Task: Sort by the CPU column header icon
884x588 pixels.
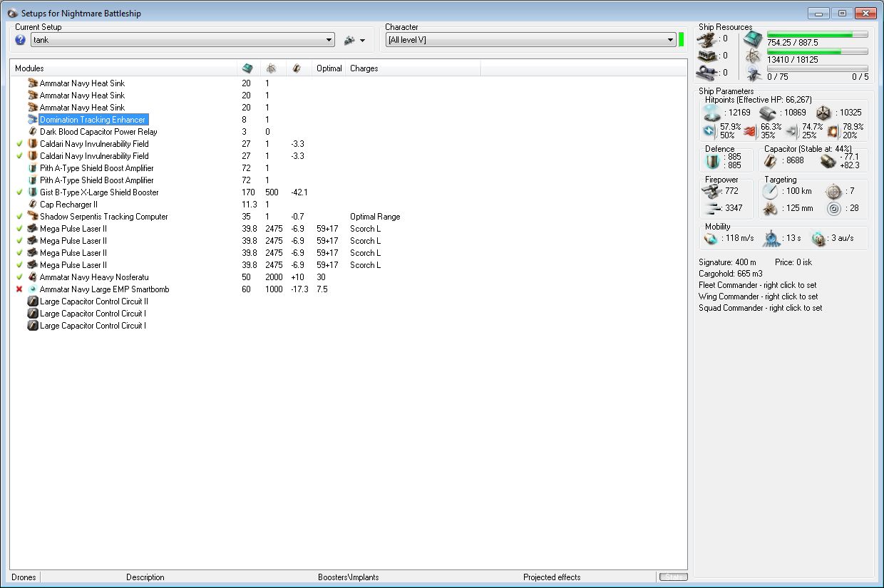Action: point(247,68)
